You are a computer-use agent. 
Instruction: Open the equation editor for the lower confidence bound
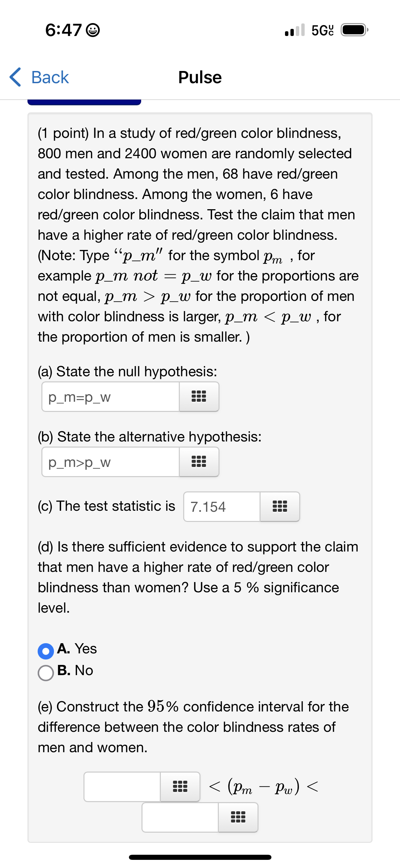(179, 786)
